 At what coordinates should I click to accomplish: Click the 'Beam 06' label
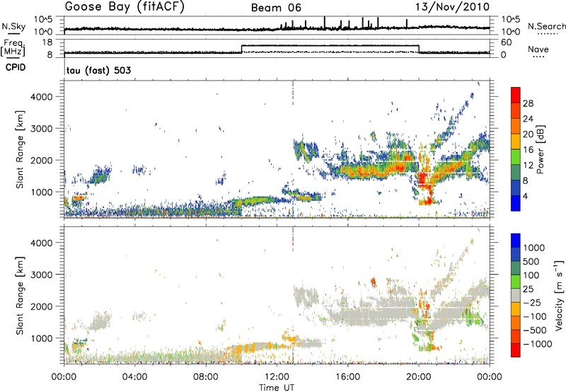(x=276, y=8)
